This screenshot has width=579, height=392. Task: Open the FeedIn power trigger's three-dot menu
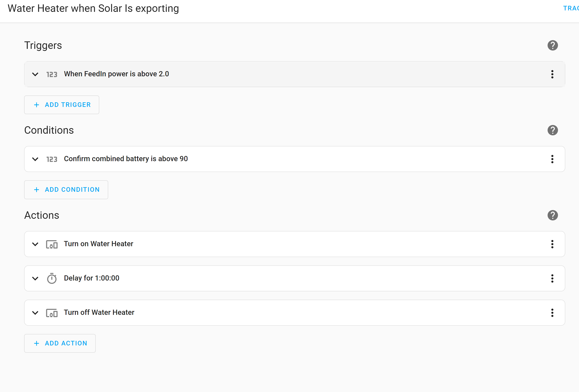(x=552, y=74)
